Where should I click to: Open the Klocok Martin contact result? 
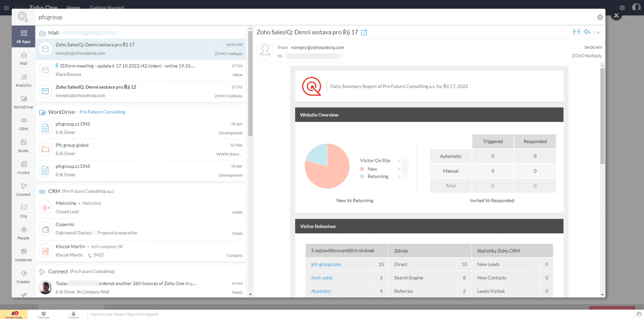point(141,251)
